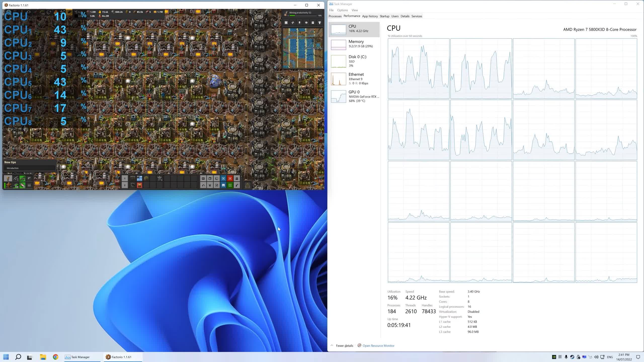644x362 pixels.
Task: Switch to Task Manager taskbar button
Action: 82,357
